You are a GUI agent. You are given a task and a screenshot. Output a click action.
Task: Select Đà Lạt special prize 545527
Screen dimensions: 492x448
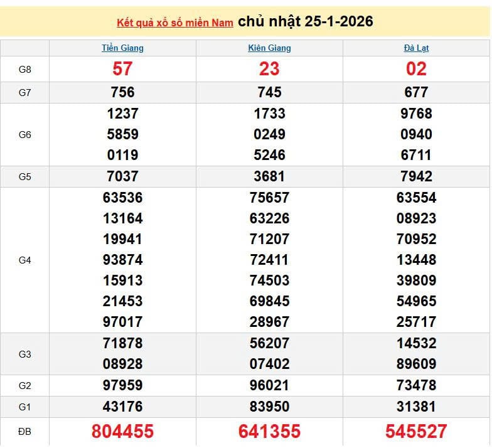click(416, 432)
